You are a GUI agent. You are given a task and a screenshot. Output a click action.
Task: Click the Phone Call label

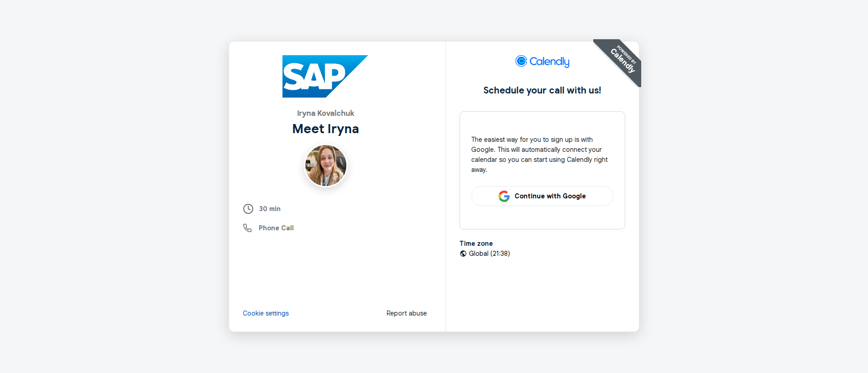point(276,228)
